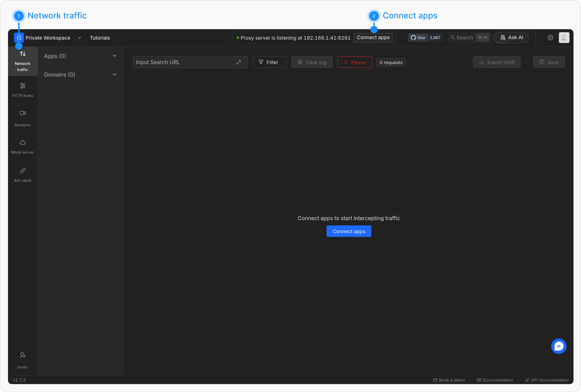This screenshot has width=581, height=392.
Task: Open the settings gear icon
Action: [x=550, y=38]
